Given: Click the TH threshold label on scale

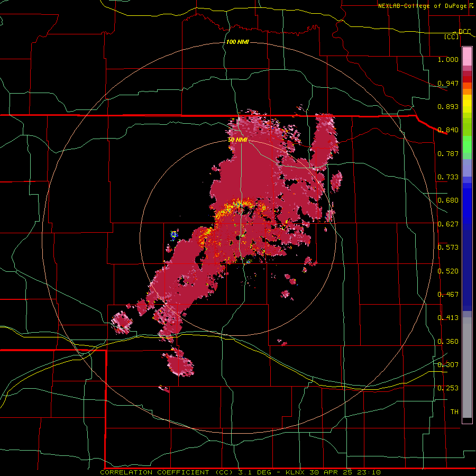Looking at the screenshot, I should click(454, 412).
